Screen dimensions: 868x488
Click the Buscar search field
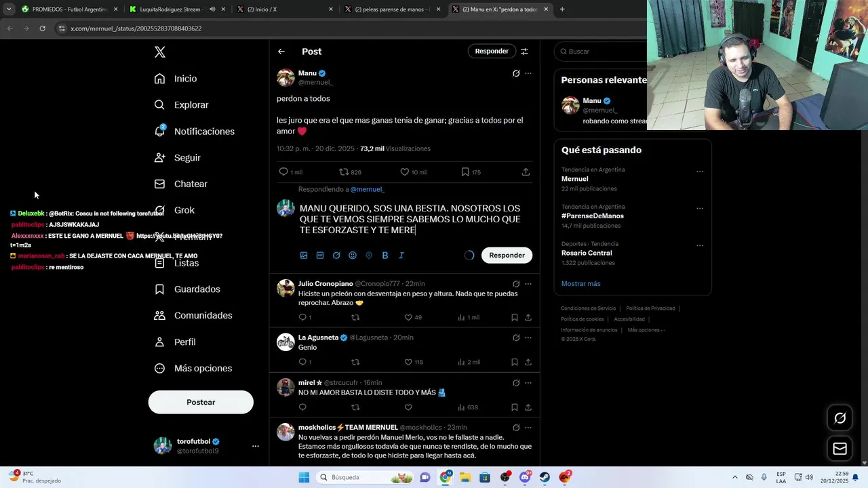601,52
